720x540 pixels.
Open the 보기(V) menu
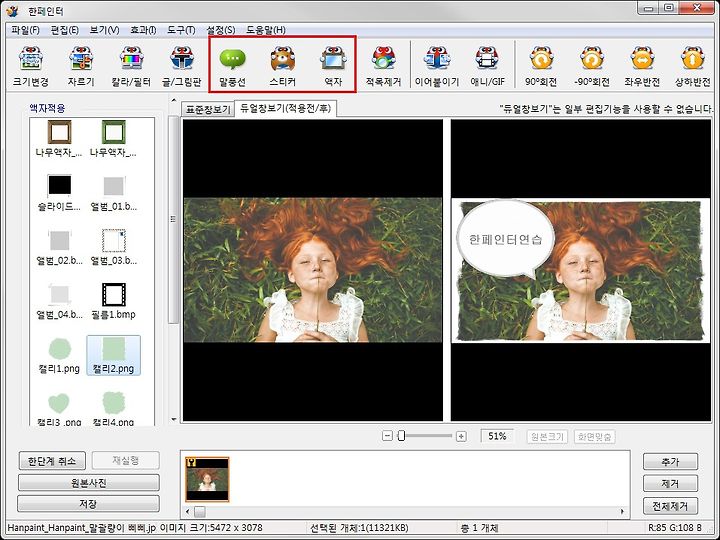point(104,30)
